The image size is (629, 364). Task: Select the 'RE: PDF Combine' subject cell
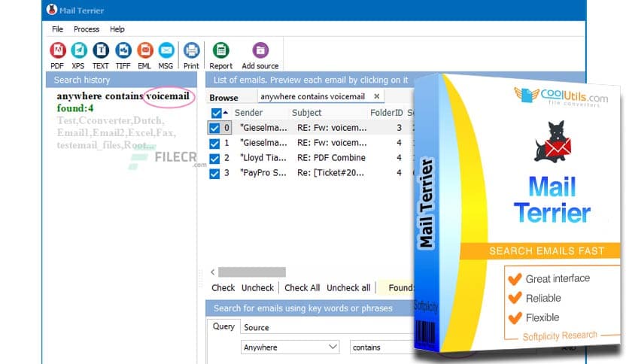331,158
